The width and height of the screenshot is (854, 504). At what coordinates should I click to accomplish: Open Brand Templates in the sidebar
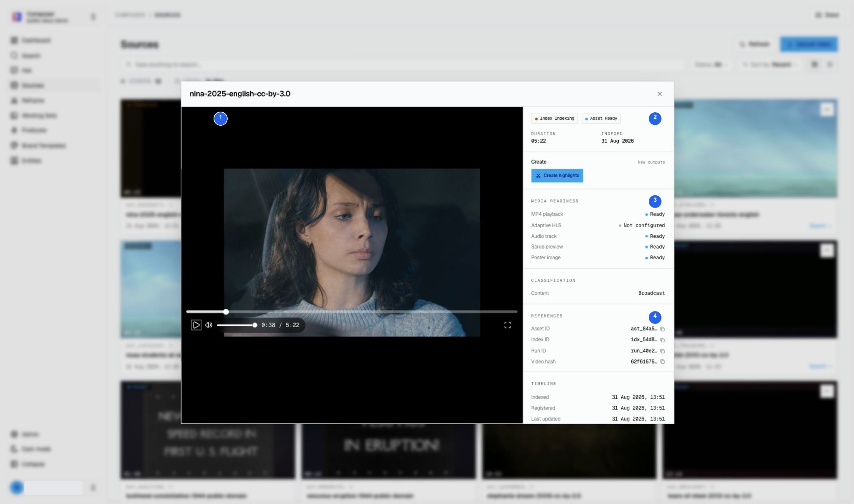click(38, 145)
